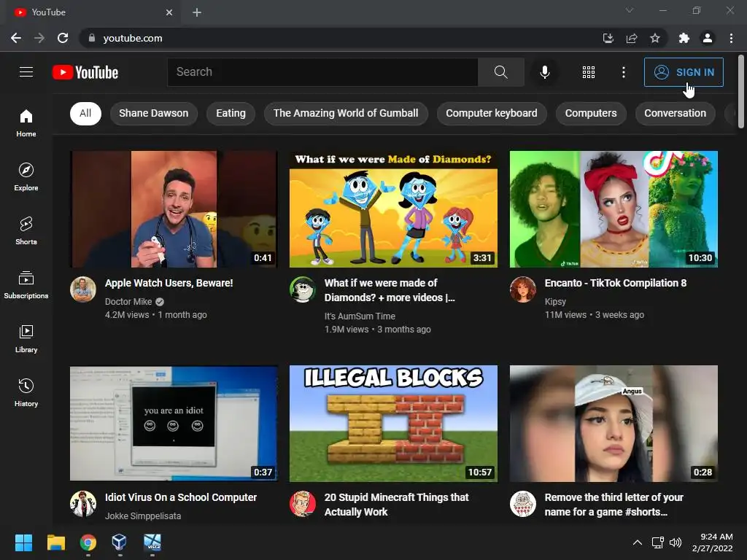Select the Computers chip
Viewport: 747px width, 560px height.
pos(591,113)
